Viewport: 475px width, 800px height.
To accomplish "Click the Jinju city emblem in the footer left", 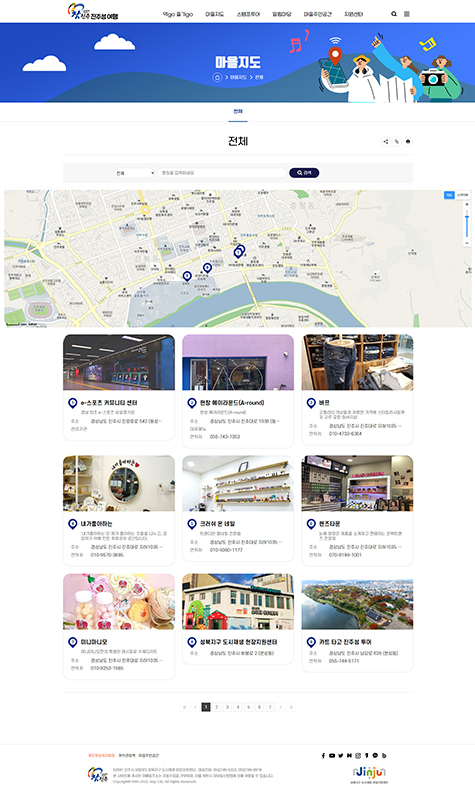I will [x=97, y=774].
